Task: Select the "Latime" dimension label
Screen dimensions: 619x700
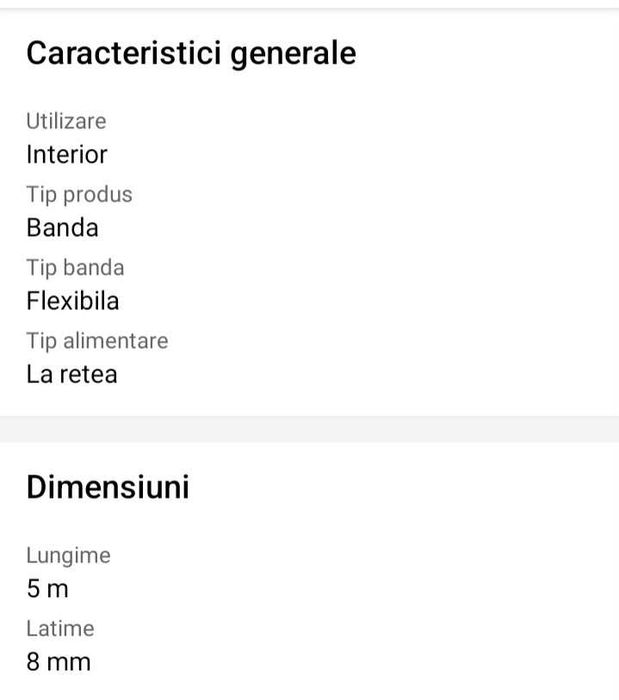Action: [x=60, y=628]
